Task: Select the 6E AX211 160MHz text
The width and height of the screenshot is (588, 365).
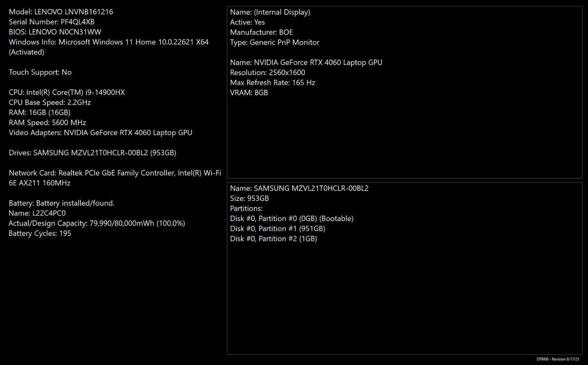Action: [x=40, y=183]
